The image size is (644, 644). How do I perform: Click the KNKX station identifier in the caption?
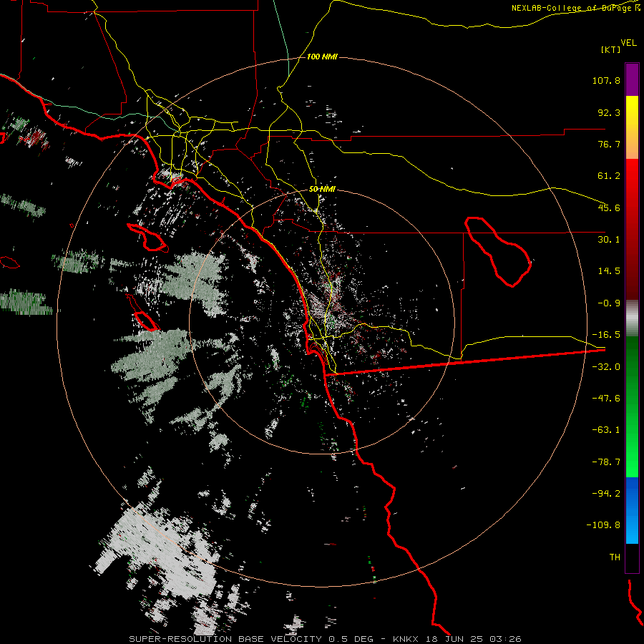[x=406, y=639]
